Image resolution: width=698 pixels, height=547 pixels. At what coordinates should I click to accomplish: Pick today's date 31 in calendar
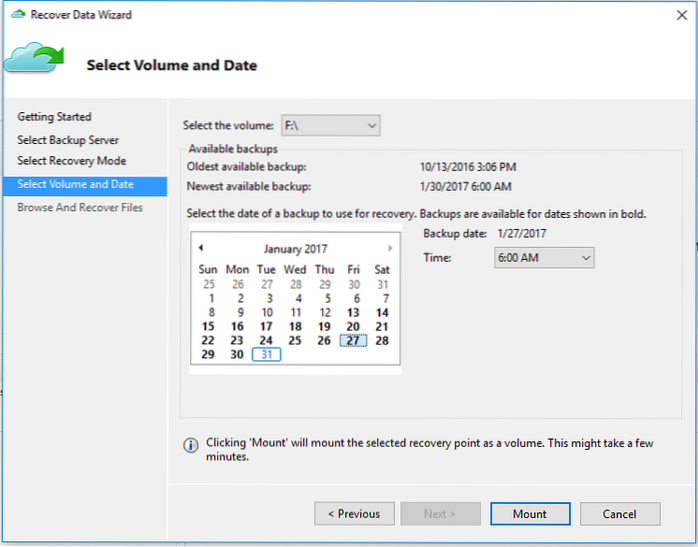[x=266, y=355]
